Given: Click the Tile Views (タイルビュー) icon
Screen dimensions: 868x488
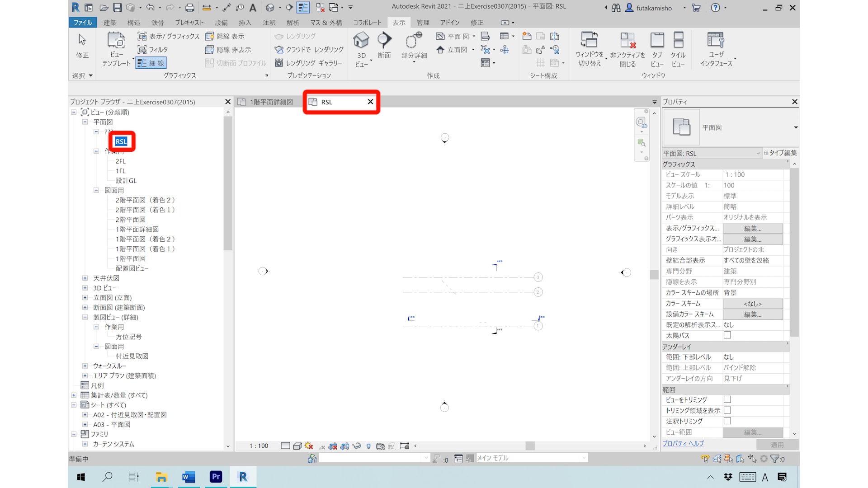Looking at the screenshot, I should point(678,40).
